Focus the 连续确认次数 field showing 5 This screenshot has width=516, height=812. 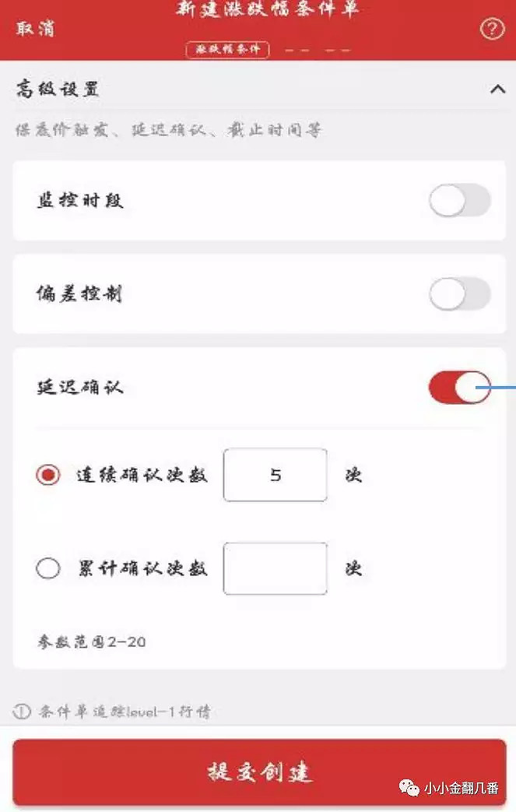[x=276, y=475]
